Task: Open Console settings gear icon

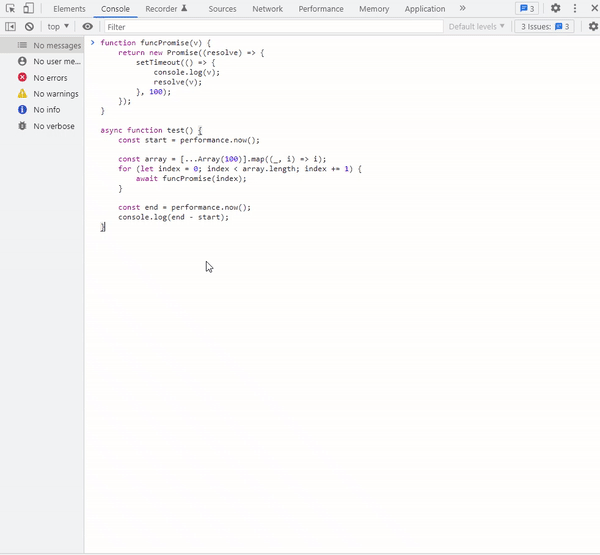Action: [x=593, y=26]
